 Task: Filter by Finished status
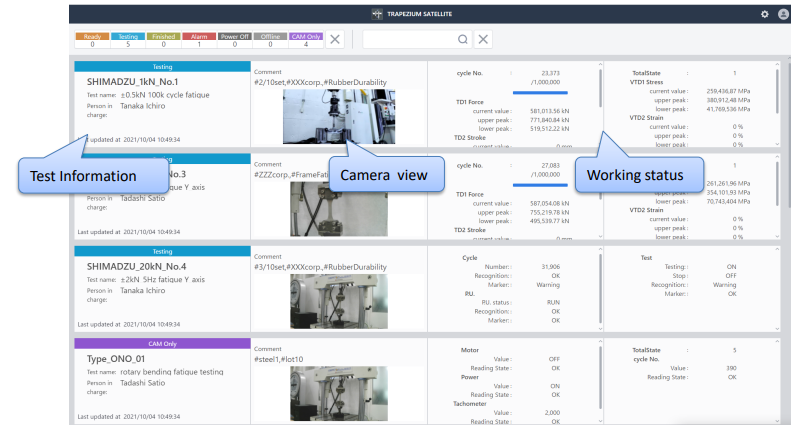pos(163,40)
